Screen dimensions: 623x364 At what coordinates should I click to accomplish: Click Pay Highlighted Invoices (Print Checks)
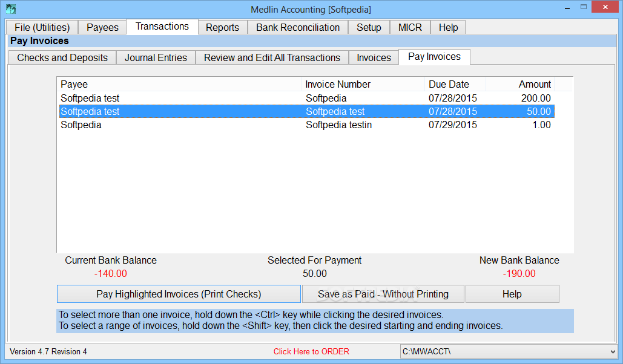[x=179, y=294]
